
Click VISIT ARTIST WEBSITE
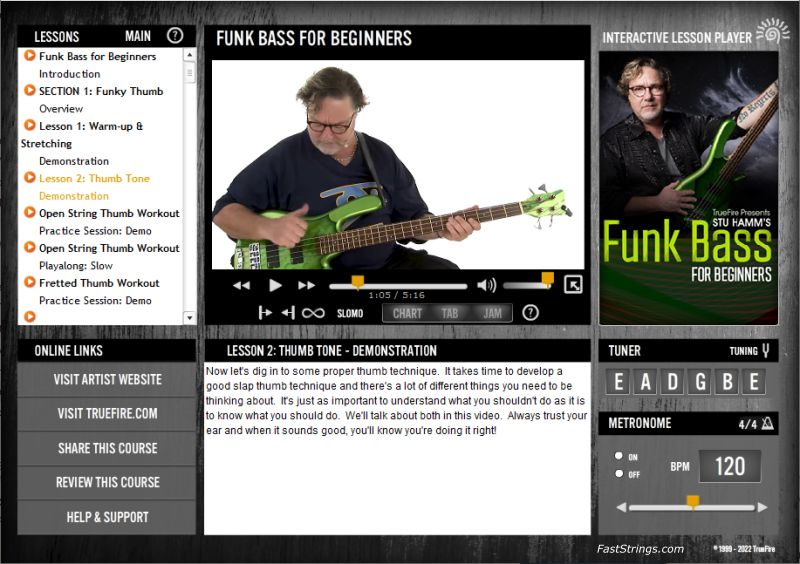click(x=107, y=380)
